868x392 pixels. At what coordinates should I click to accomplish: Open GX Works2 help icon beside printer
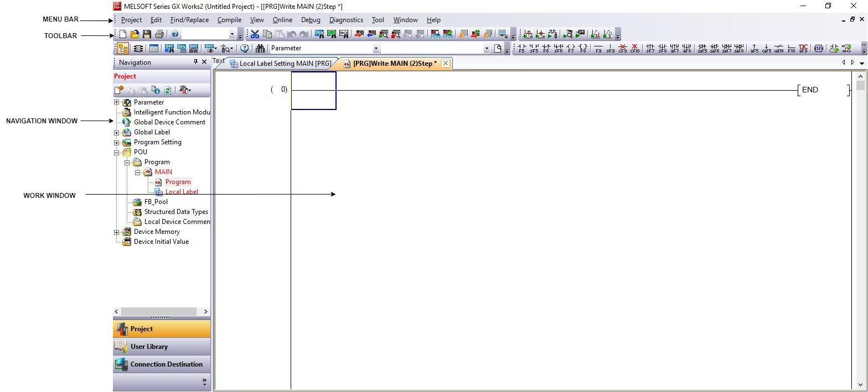tap(175, 34)
